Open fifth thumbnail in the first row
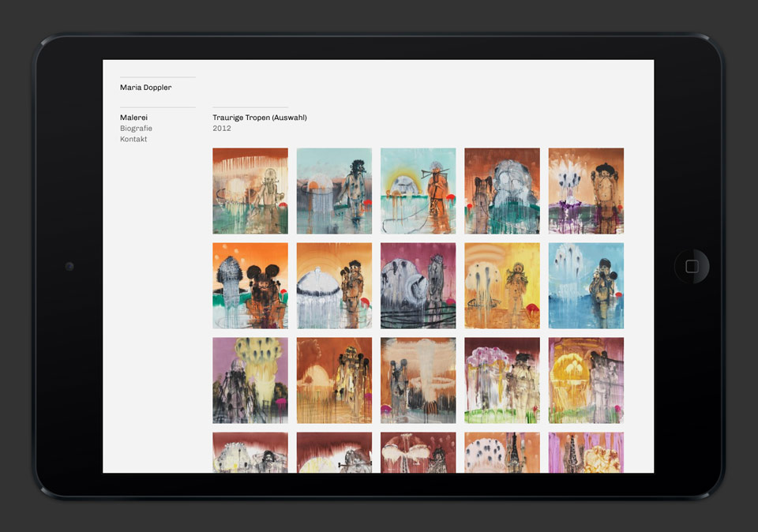This screenshot has height=532, width=758. (586, 191)
